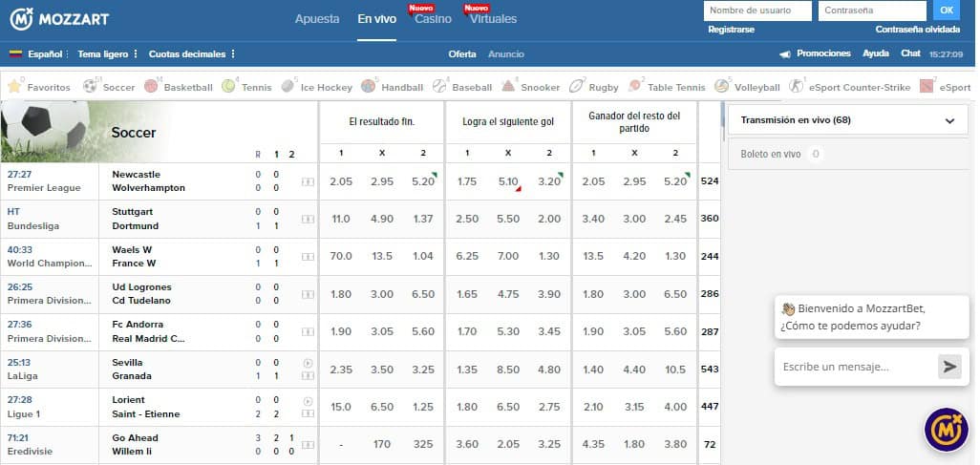Select Fc Andorra rest-of-match odds 5.60
The width and height of the screenshot is (980, 465).
click(675, 332)
